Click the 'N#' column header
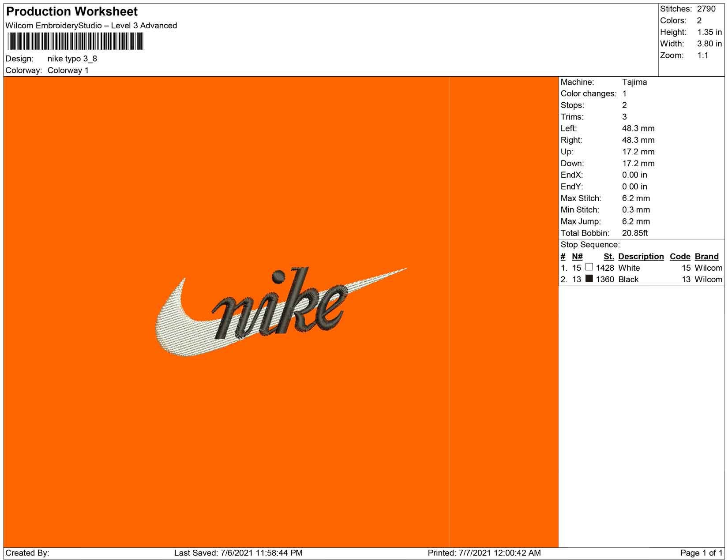This screenshot has width=728, height=560. (577, 257)
